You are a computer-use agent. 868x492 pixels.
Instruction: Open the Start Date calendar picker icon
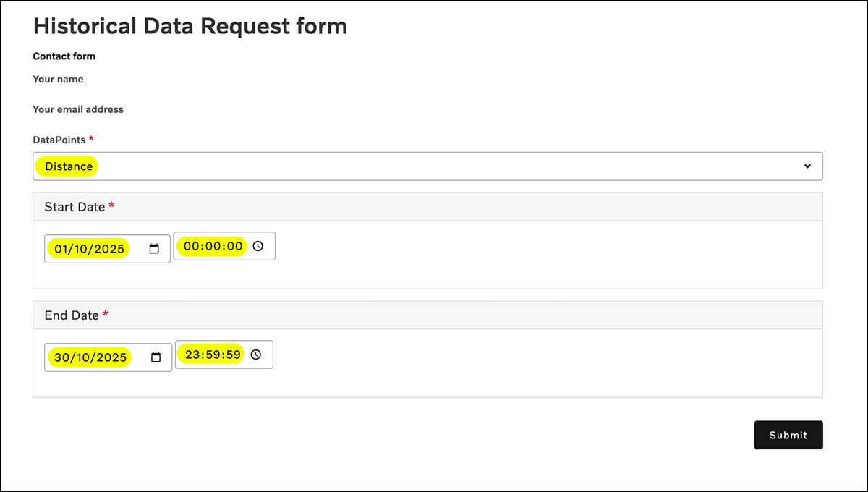pyautogui.click(x=154, y=249)
